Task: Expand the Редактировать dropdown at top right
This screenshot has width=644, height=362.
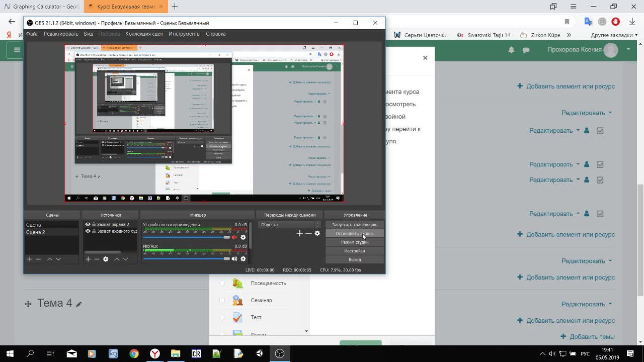Action: click(x=587, y=113)
